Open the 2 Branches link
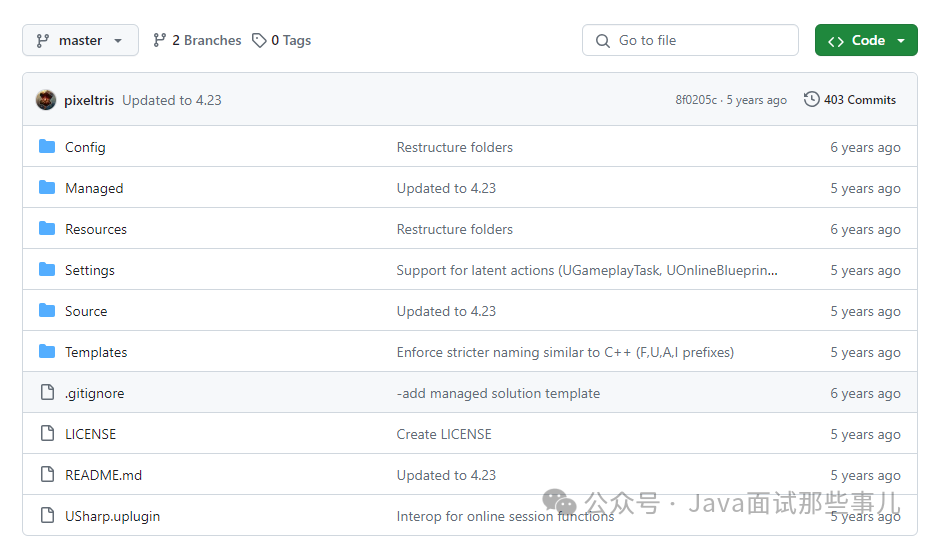This screenshot has width=930, height=540. pyautogui.click(x=197, y=40)
